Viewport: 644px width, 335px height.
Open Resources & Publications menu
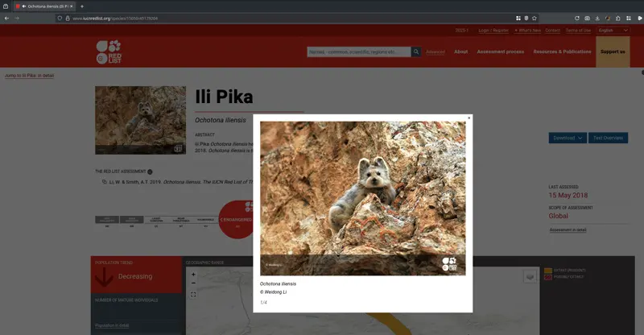coord(562,52)
